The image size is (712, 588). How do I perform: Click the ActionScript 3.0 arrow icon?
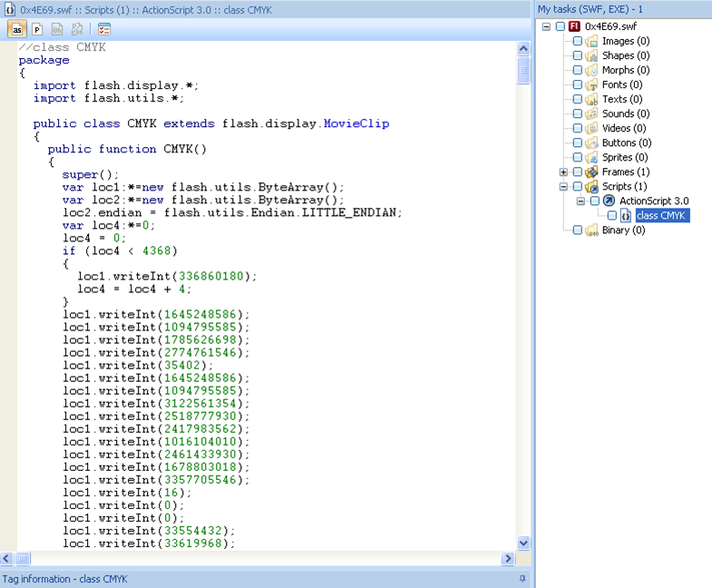pyautogui.click(x=609, y=201)
